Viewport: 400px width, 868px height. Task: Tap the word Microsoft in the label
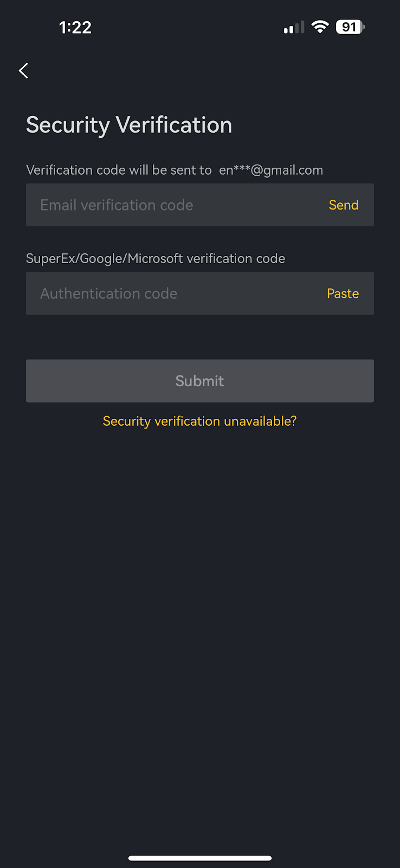tap(155, 259)
